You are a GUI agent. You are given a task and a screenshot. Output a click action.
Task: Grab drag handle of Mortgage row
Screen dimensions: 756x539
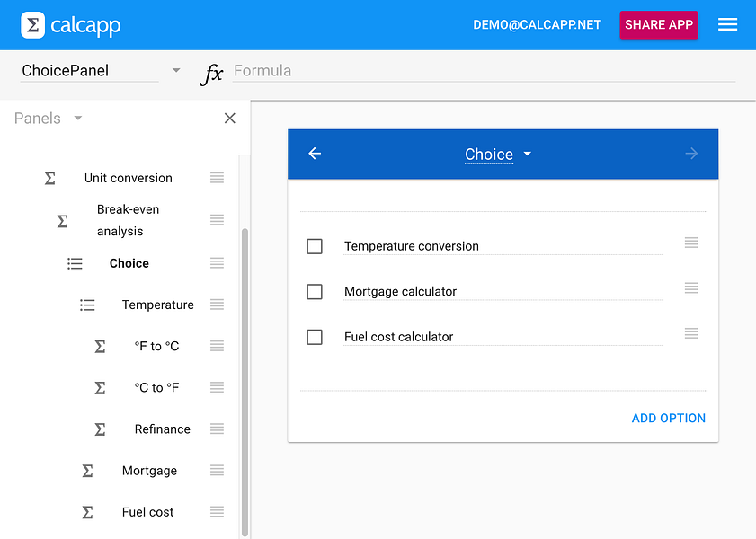[x=217, y=470]
